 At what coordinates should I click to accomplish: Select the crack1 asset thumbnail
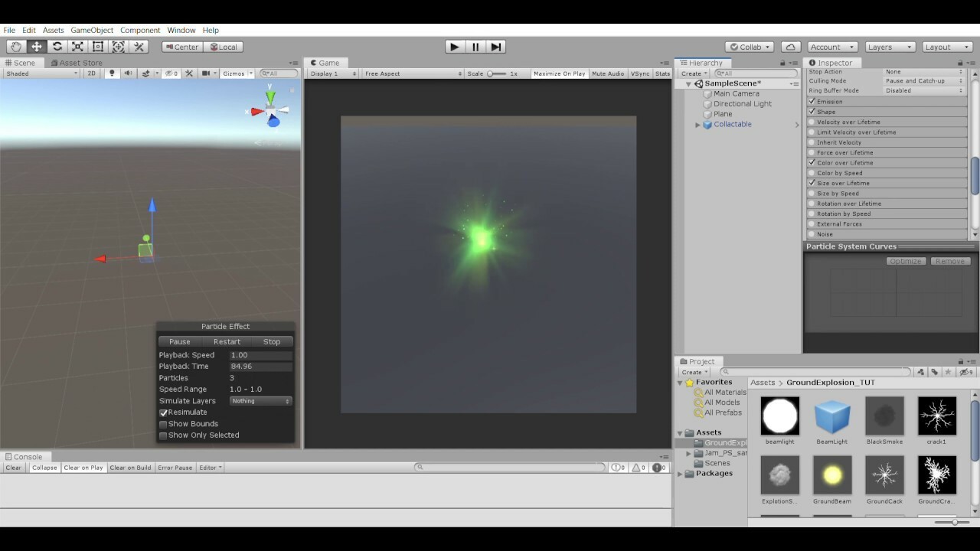(936, 416)
